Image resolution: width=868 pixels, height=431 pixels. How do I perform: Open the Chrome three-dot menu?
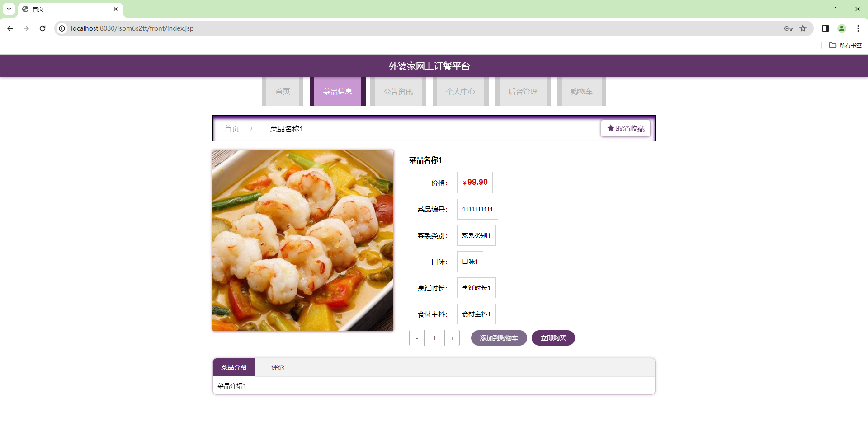(858, 28)
